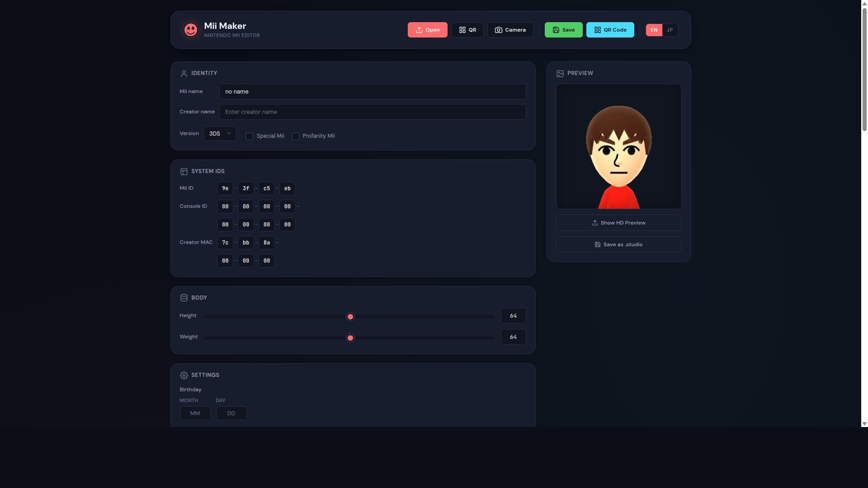Image resolution: width=868 pixels, height=488 pixels.
Task: Click the Settings gear icon
Action: tap(184, 375)
